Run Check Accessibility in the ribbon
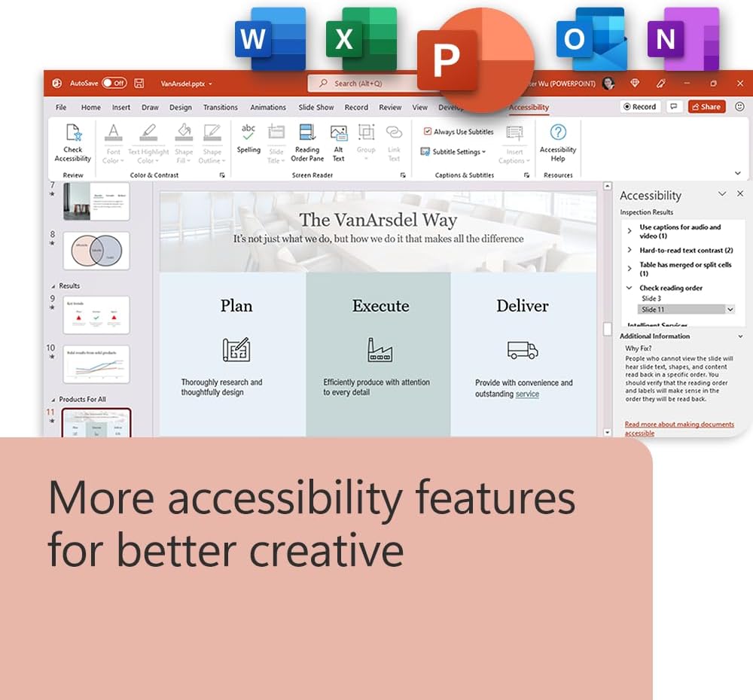The height and width of the screenshot is (700, 753). click(72, 144)
